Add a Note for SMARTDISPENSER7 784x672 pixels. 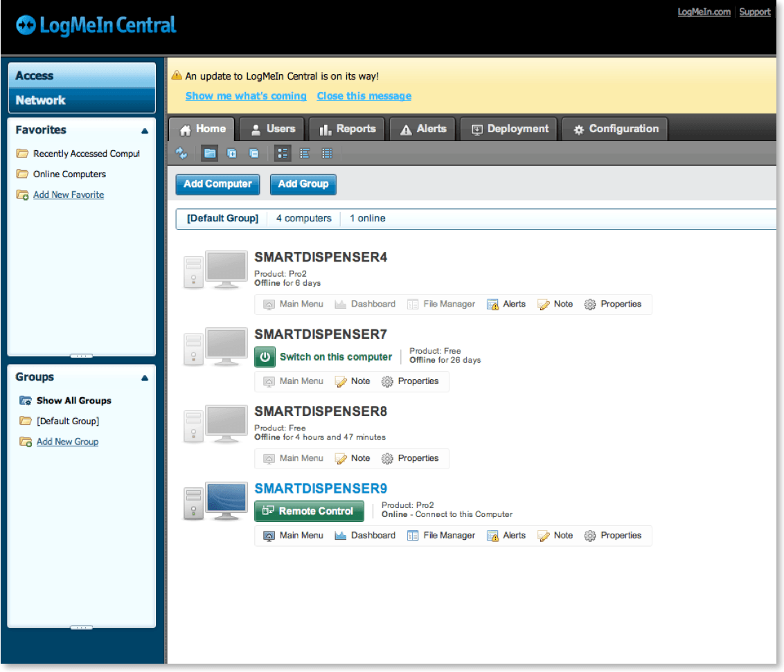tap(353, 382)
